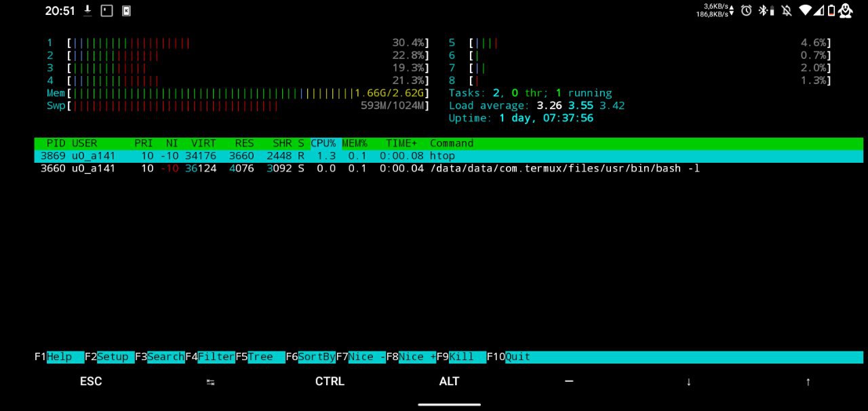Click F1 Help in htop footer
The height and width of the screenshot is (411, 868).
coord(59,357)
